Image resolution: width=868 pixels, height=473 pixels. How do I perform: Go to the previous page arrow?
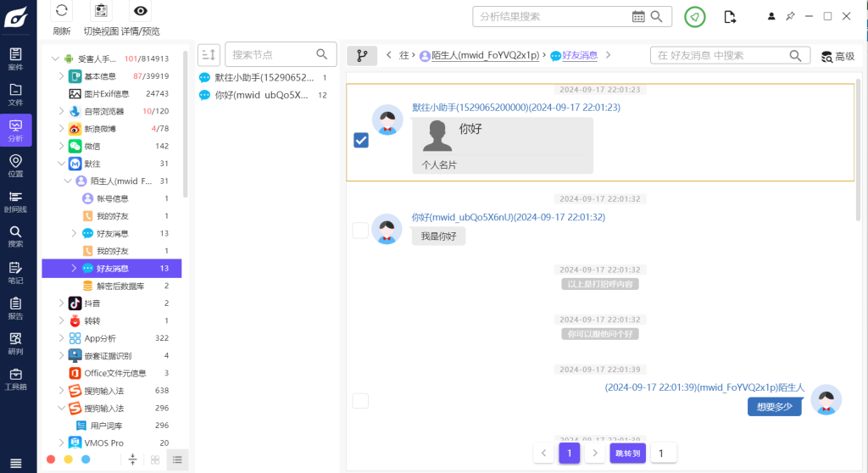coord(543,453)
